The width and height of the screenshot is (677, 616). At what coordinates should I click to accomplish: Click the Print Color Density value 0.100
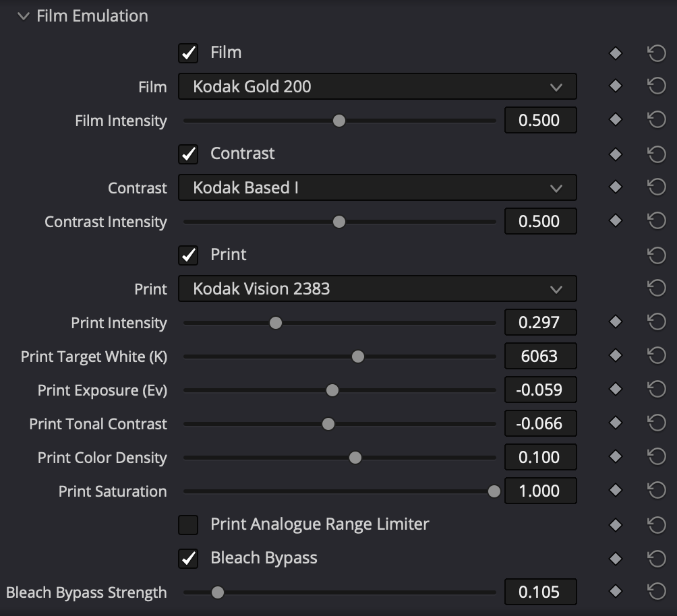[x=541, y=457]
